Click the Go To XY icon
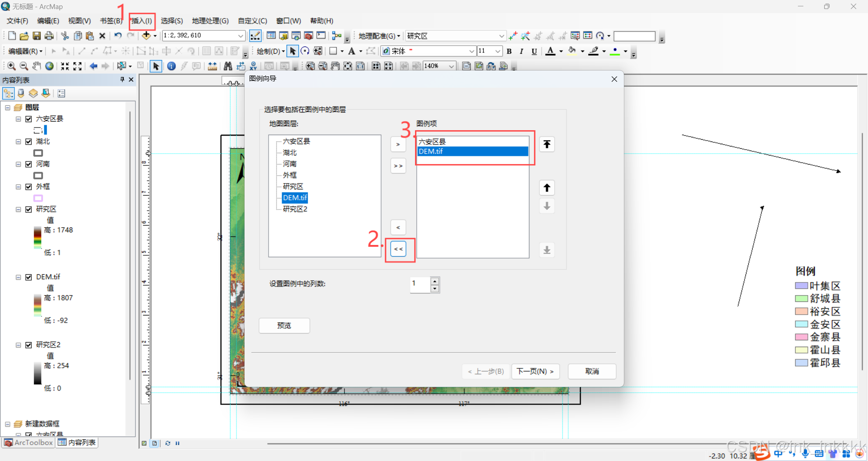Image resolution: width=868 pixels, height=461 pixels. [x=253, y=66]
